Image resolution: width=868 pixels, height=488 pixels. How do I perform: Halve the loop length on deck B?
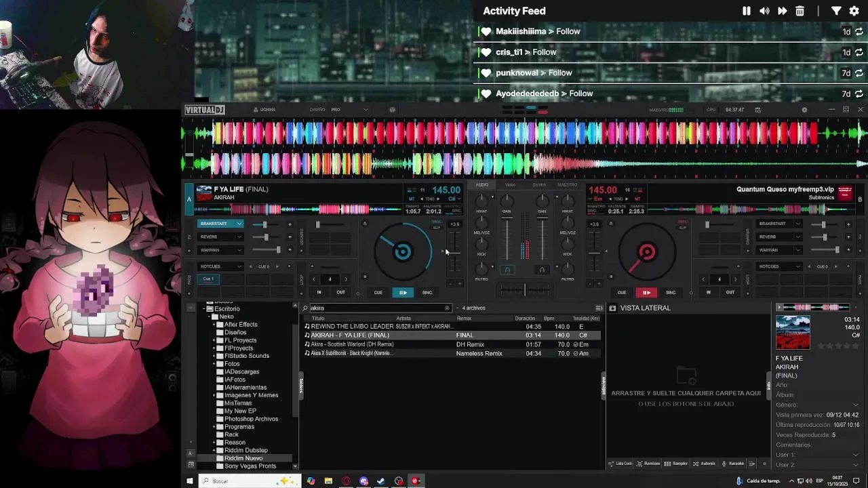coord(703,279)
